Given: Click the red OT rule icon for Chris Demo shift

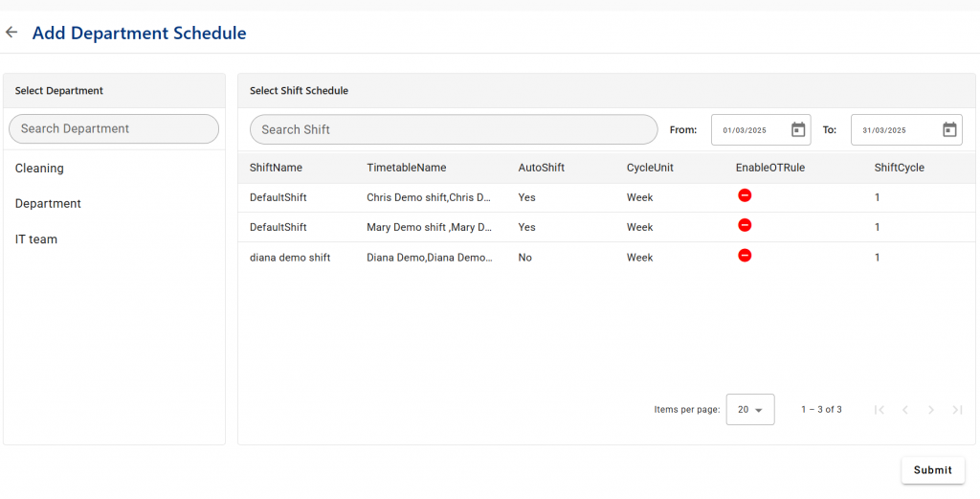Looking at the screenshot, I should 745,195.
